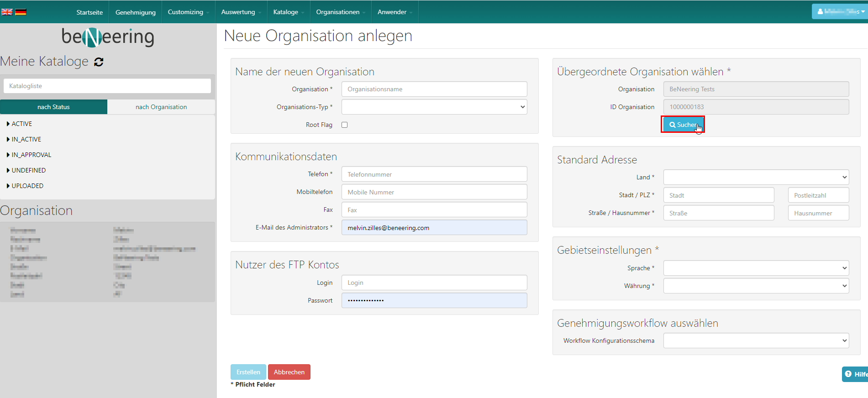Image resolution: width=868 pixels, height=398 pixels.
Task: Click the Erstellen button
Action: (x=248, y=372)
